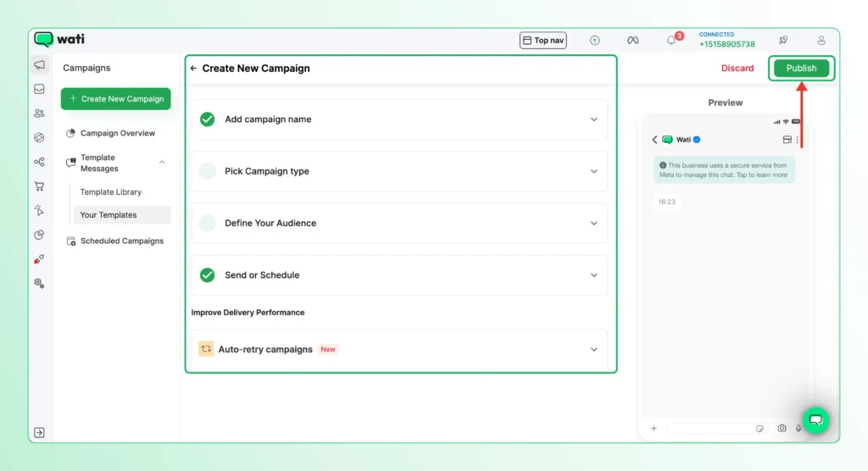
Task: Click the rocket icon in top header
Action: coord(783,40)
